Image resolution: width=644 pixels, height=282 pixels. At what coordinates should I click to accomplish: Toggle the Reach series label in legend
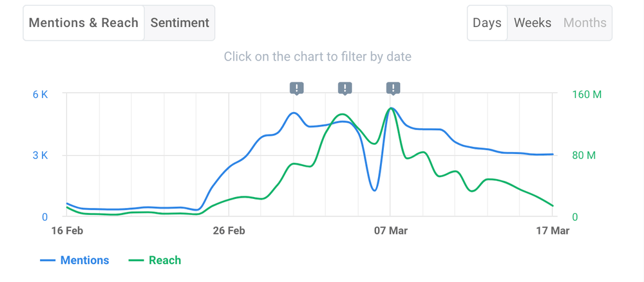pos(165,261)
